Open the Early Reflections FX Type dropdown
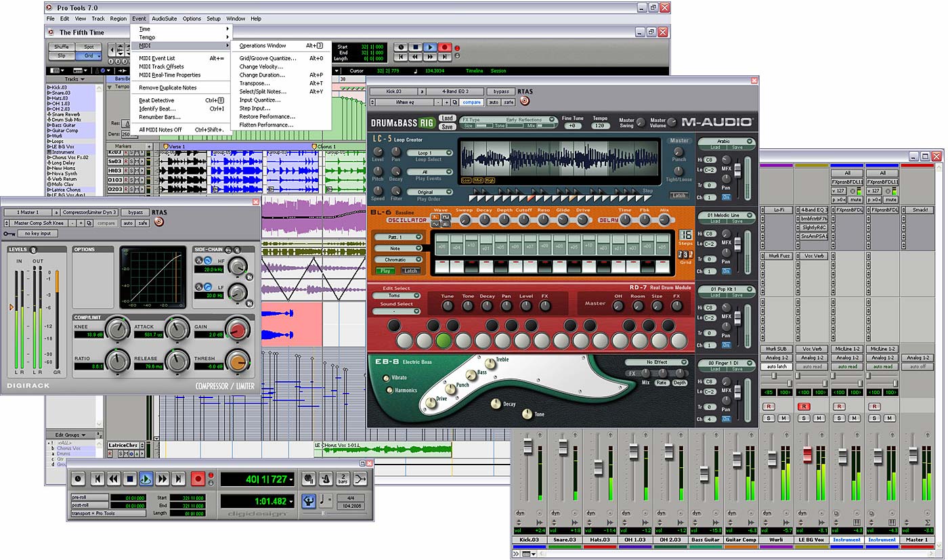948x560 pixels. pyautogui.click(x=553, y=119)
